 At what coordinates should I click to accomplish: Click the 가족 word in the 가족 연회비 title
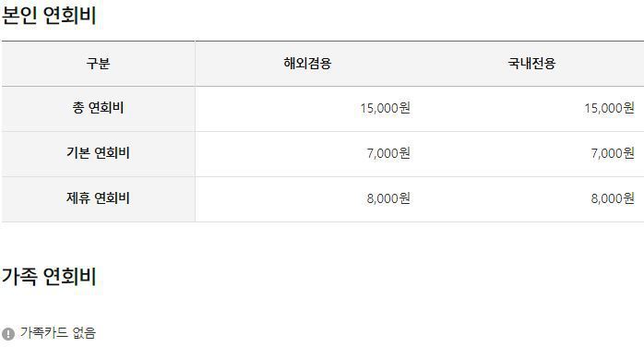[x=19, y=276]
